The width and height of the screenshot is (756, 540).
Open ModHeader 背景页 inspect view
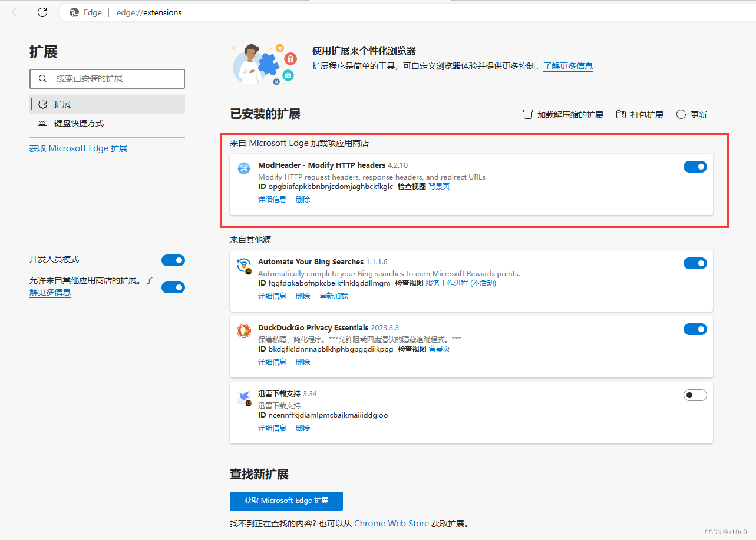(439, 187)
